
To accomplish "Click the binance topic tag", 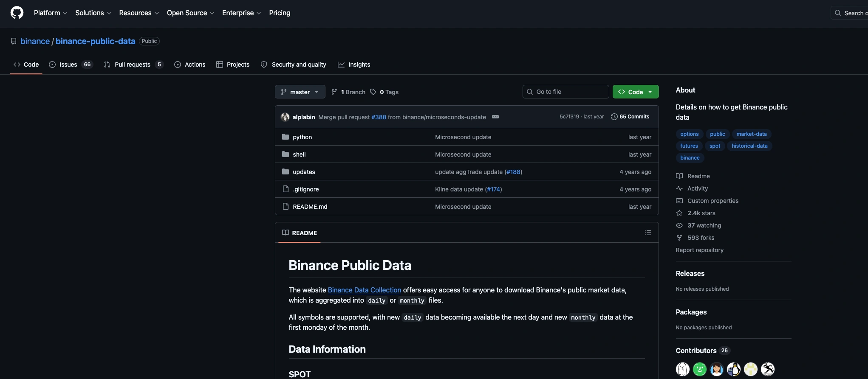I will pos(690,158).
